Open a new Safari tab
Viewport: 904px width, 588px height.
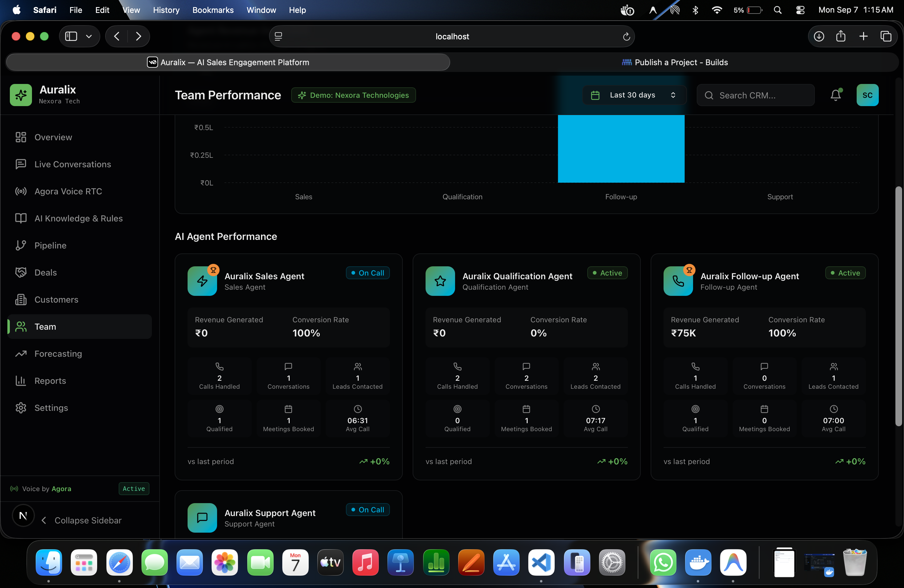[x=863, y=36]
